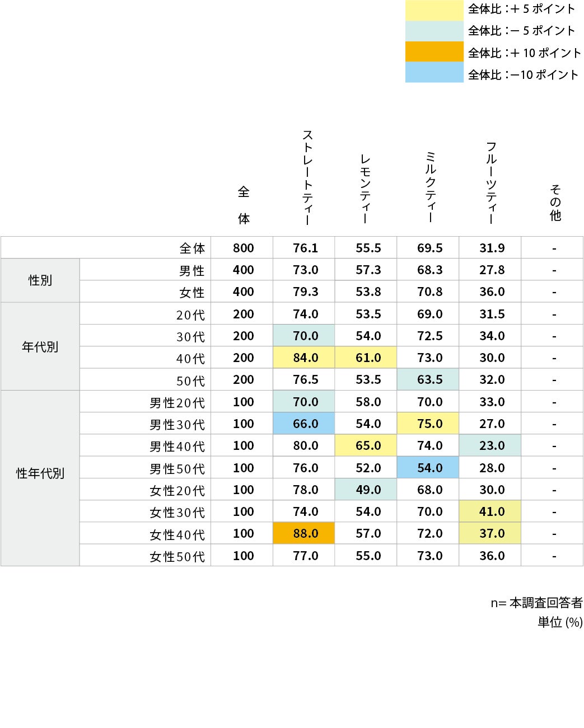Select the 79.3 cell in 女性 row

(304, 292)
